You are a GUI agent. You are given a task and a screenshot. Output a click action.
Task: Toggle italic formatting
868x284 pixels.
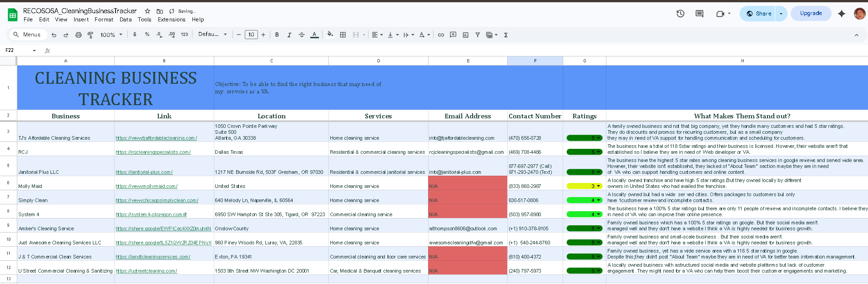click(289, 35)
